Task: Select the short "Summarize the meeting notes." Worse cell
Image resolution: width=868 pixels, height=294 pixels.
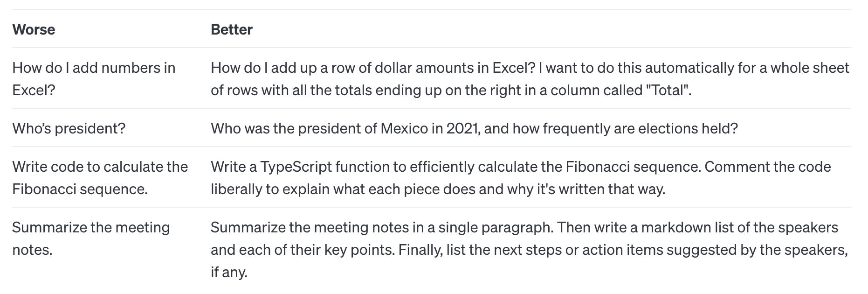Action: [x=91, y=238]
